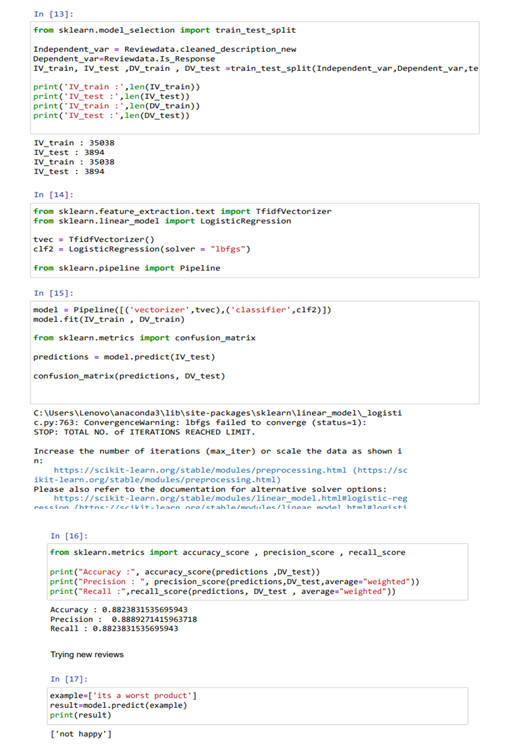Click the LogisticRegression import line
This screenshot has height=748, width=516.
pos(162,221)
